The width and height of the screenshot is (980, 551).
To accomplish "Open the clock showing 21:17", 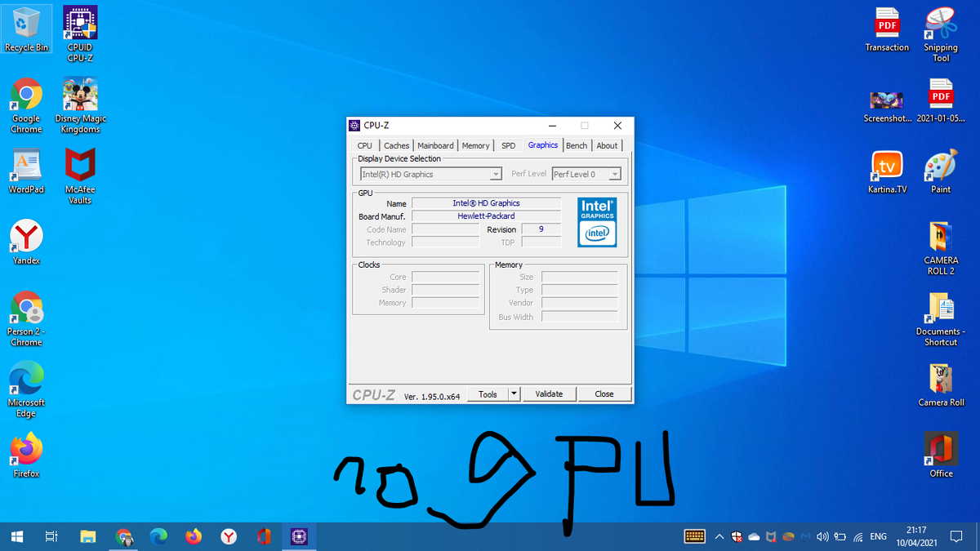I will (916, 536).
